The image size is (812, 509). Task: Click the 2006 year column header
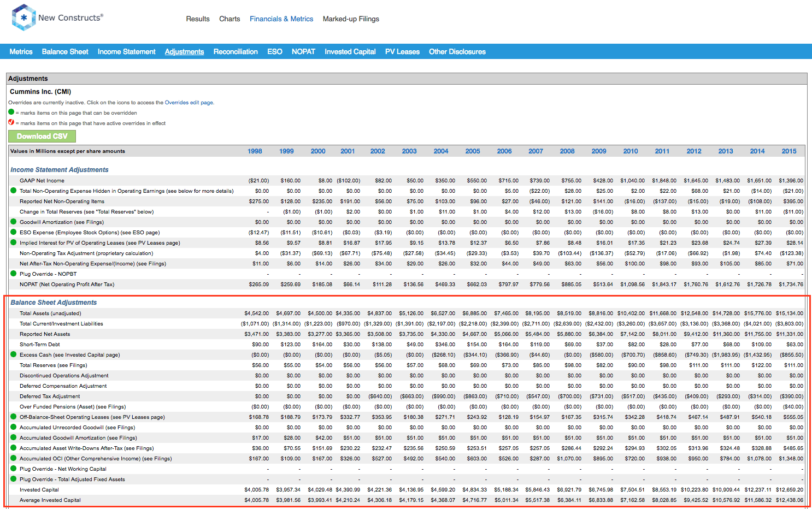coord(504,151)
